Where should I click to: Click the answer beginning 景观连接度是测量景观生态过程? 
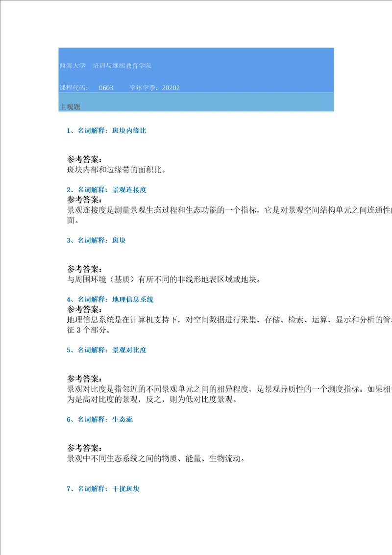click(229, 210)
